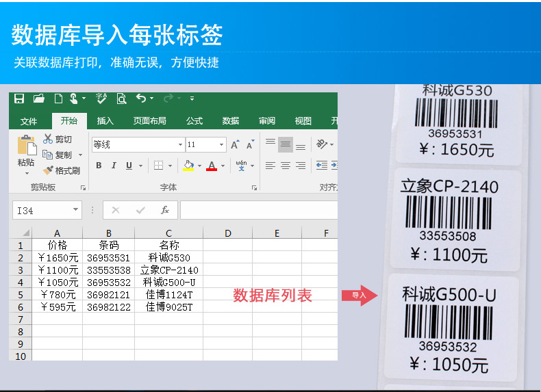Click cell containing ￥1650元
This screenshot has width=541, height=392.
point(58,257)
